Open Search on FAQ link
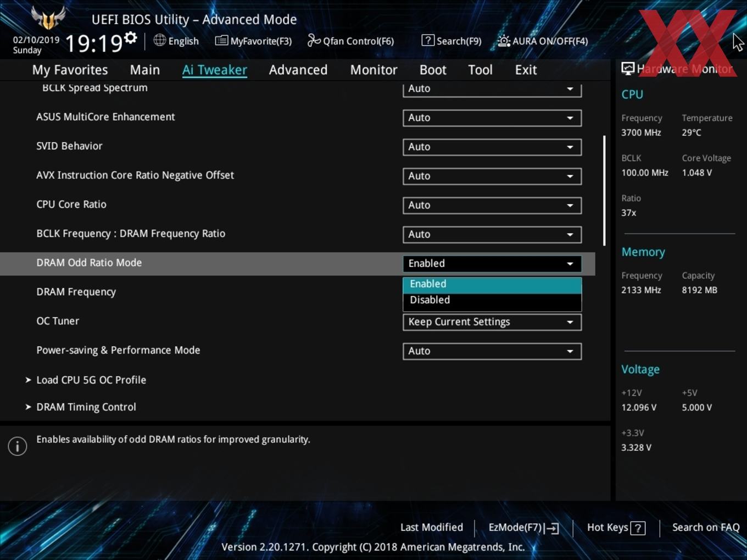747x560 pixels. coord(706,528)
